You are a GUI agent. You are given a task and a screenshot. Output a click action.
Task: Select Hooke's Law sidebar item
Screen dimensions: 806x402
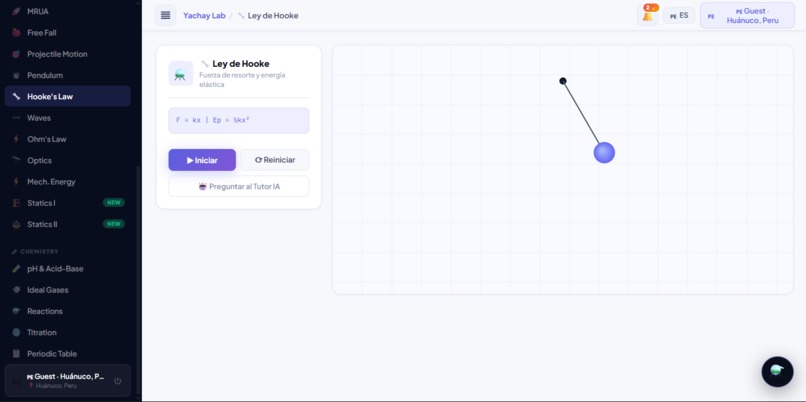(67, 97)
